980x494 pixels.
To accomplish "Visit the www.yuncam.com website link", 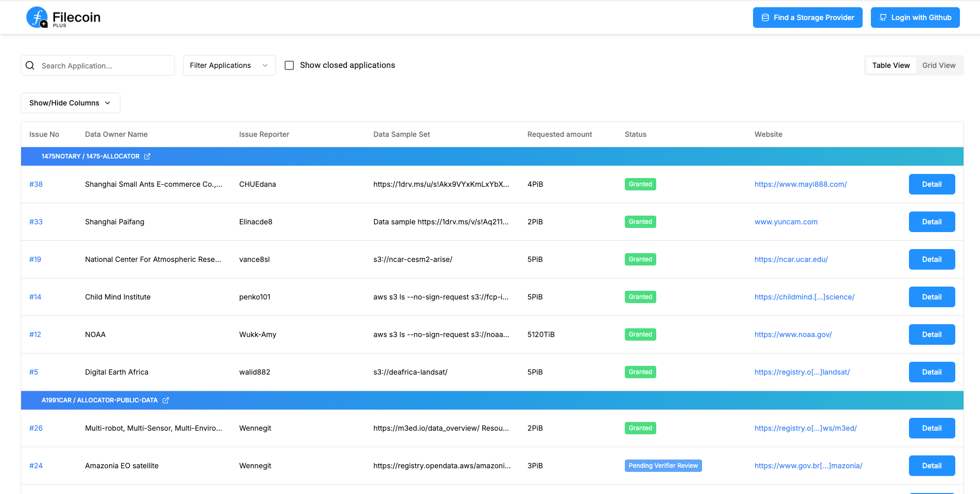I will tap(786, 222).
